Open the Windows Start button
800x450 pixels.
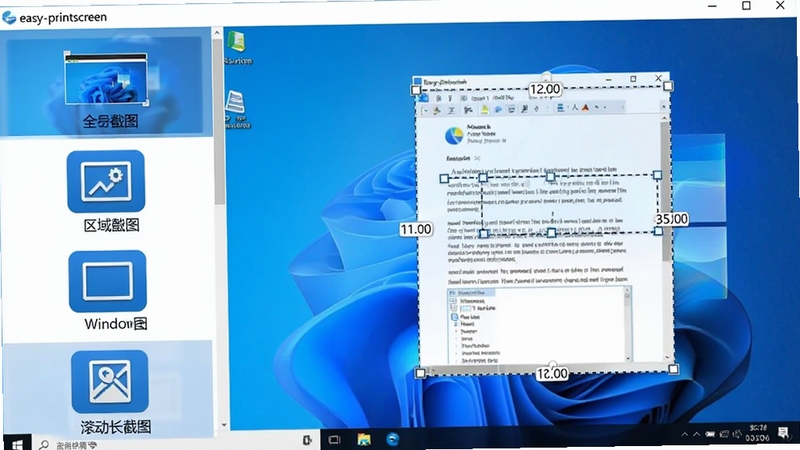coord(16,444)
